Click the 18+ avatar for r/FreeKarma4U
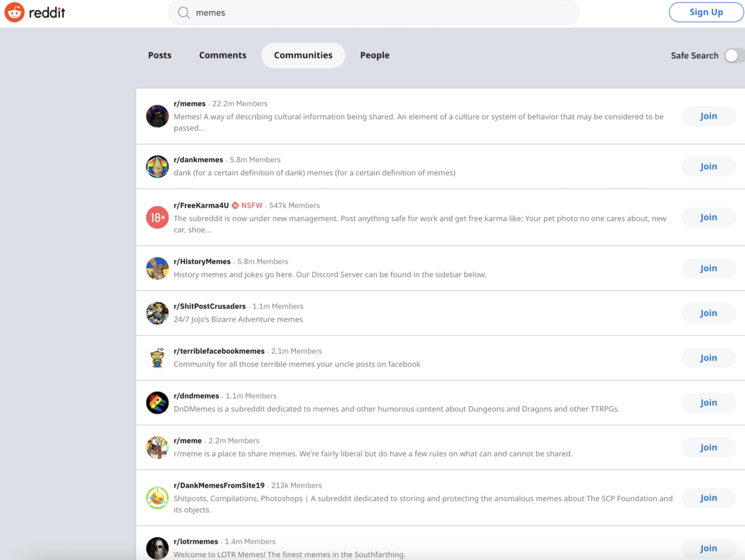745x560 pixels. point(157,217)
